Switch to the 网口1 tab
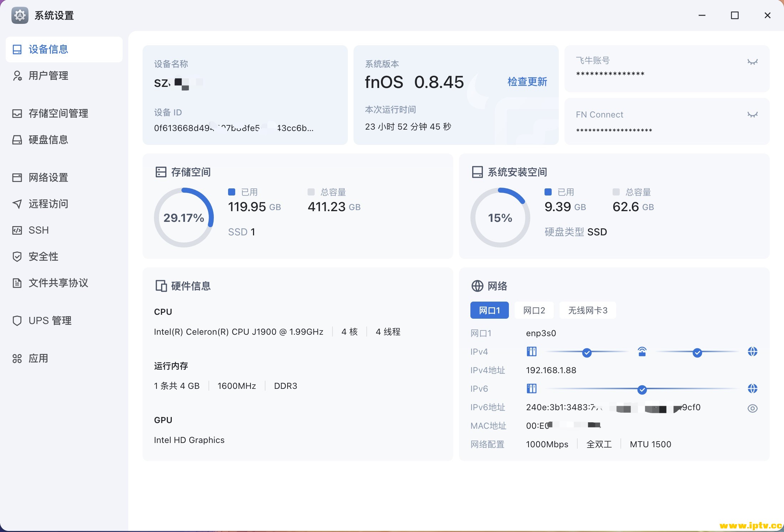Image resolution: width=784 pixels, height=532 pixels. point(489,311)
